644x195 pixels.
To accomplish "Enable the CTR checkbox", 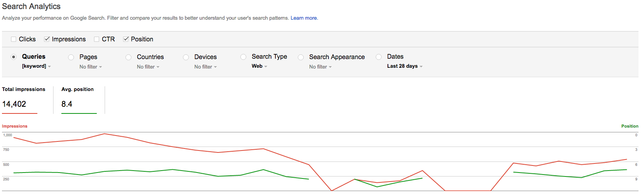I will tap(97, 39).
